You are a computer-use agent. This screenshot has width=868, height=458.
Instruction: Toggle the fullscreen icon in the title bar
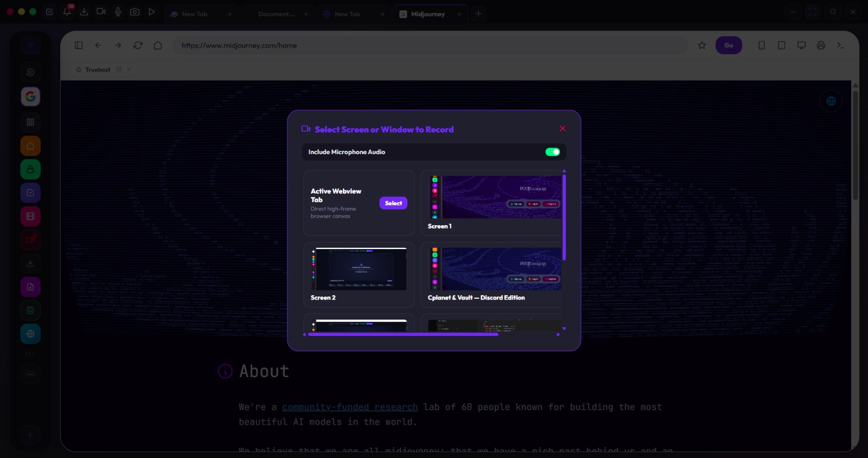pyautogui.click(x=812, y=11)
